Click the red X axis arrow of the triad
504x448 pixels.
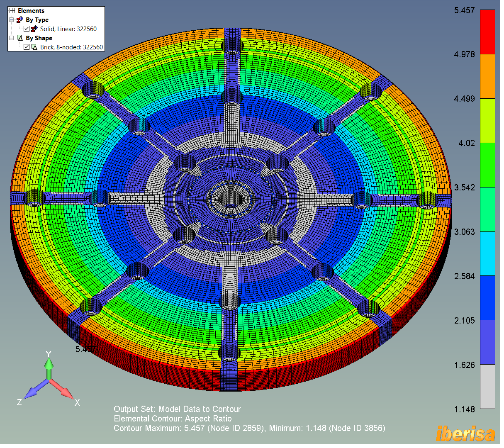(x=61, y=388)
